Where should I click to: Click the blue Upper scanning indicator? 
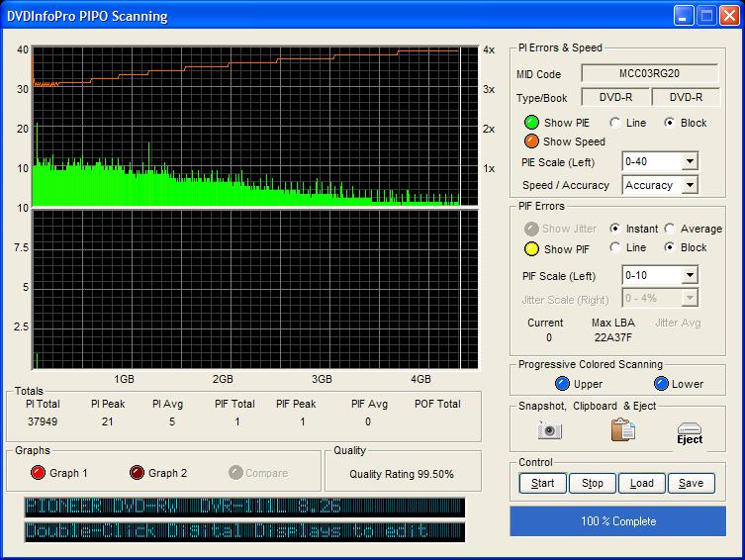(562, 383)
